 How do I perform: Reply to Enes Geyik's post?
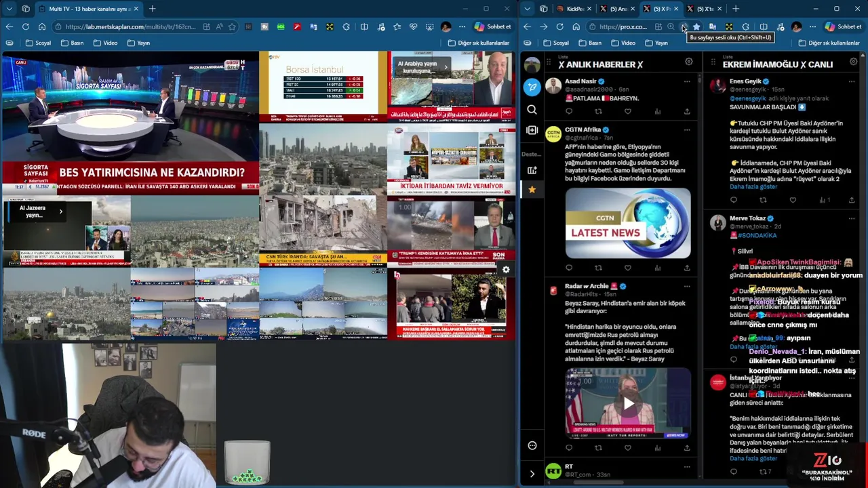point(734,200)
